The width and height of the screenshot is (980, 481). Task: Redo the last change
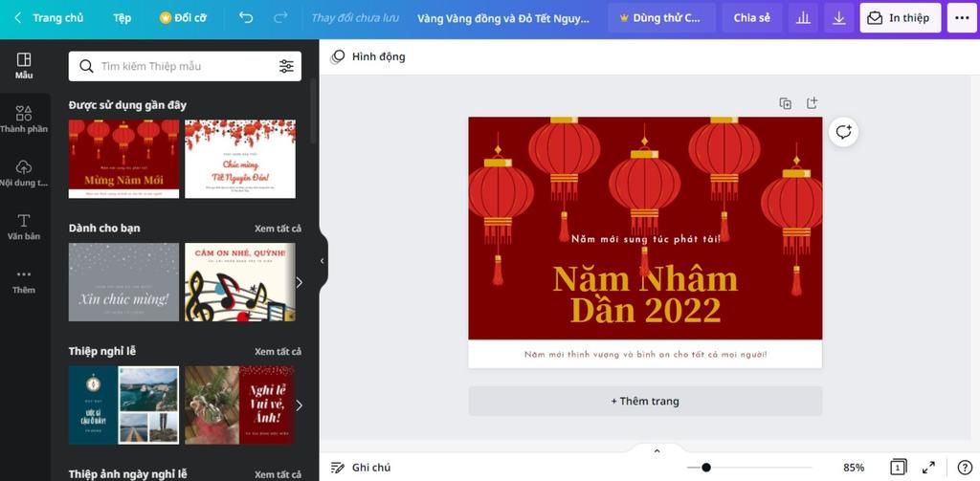(x=281, y=18)
